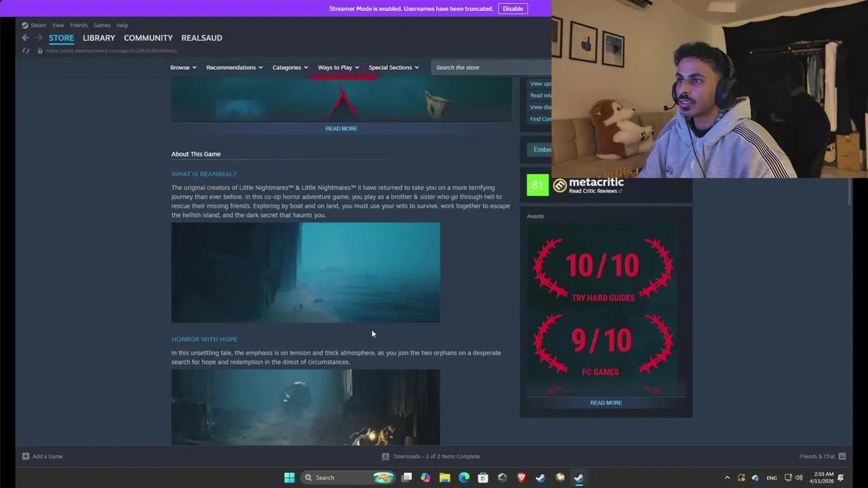The height and width of the screenshot is (488, 868).
Task: Reload the store page with refresh icon
Action: (26, 51)
